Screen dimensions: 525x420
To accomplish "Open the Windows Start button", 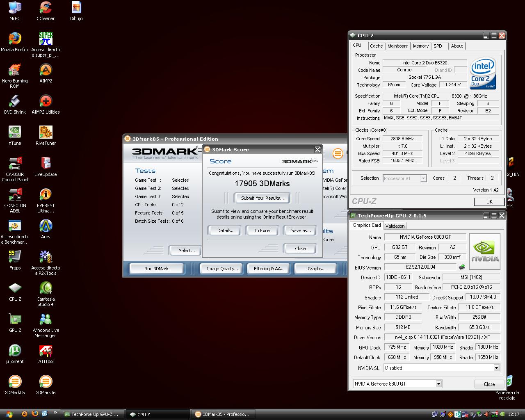I will [9, 414].
